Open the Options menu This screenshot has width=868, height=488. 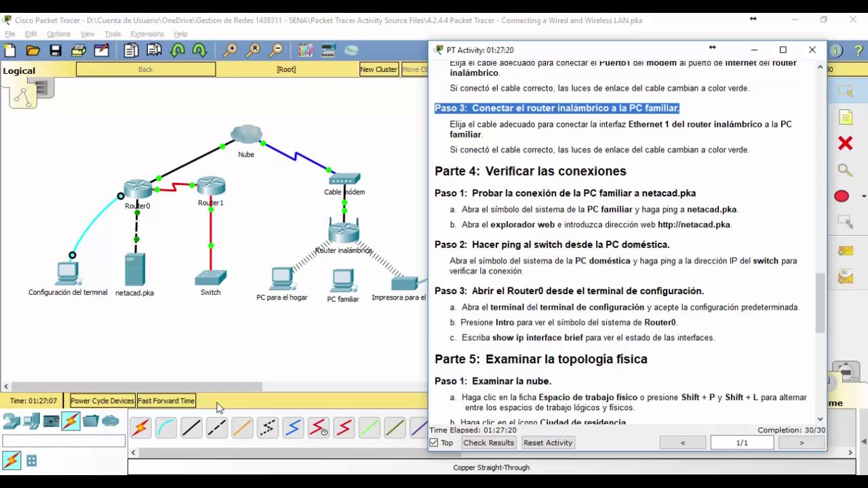tap(58, 34)
